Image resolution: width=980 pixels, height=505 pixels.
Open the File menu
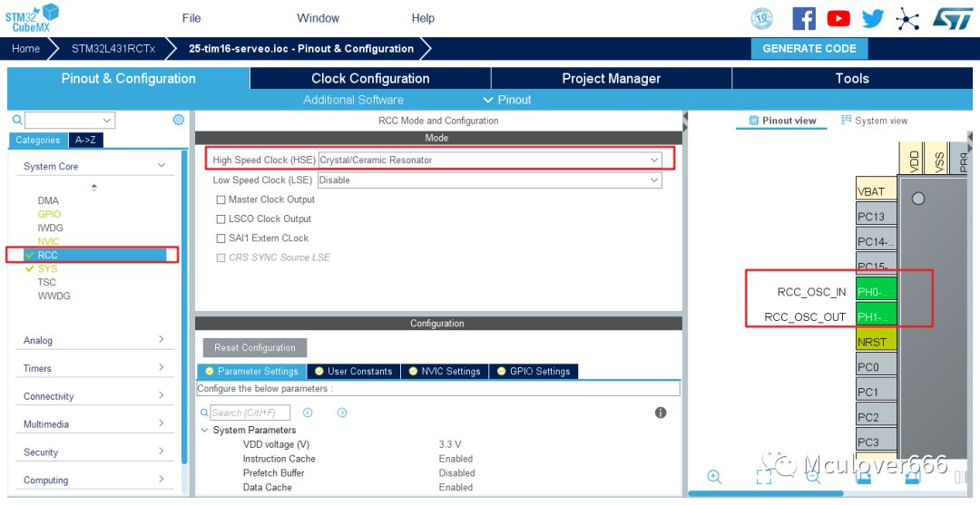(191, 18)
